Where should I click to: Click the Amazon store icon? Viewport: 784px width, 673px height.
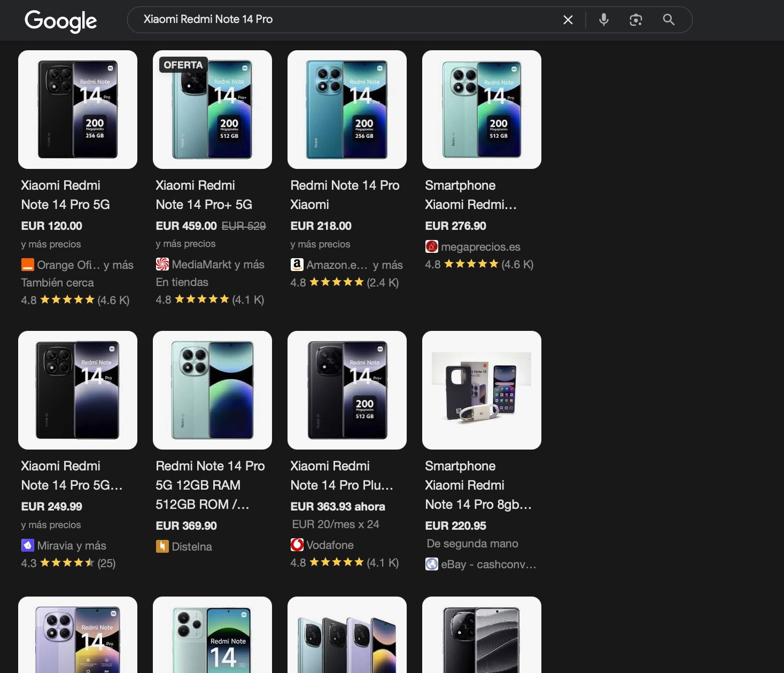pyautogui.click(x=297, y=265)
